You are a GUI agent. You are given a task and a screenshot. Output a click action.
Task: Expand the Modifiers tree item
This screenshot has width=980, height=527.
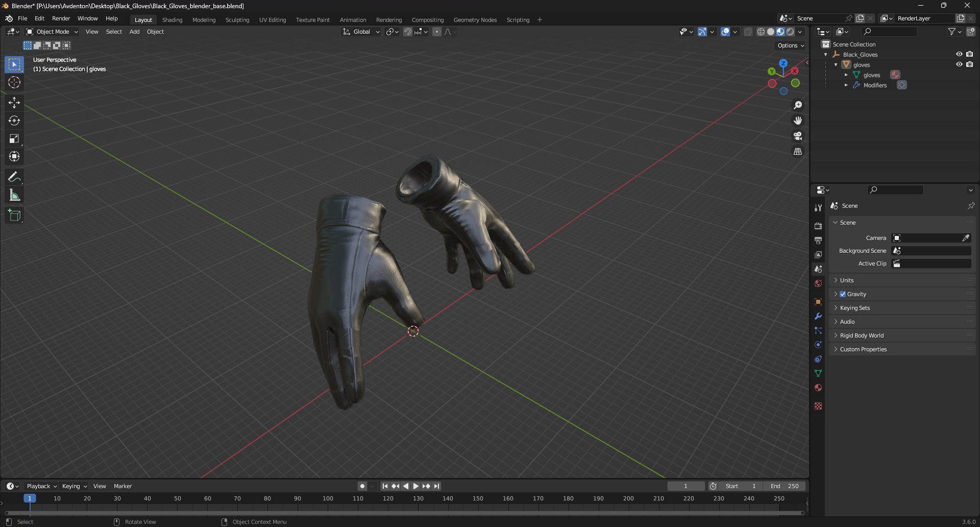pos(846,85)
